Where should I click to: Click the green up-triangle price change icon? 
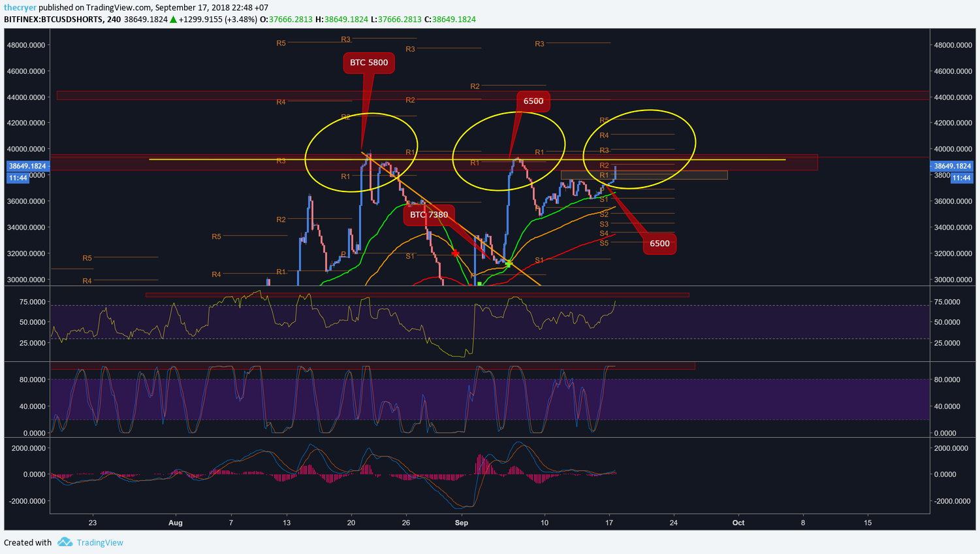point(173,20)
